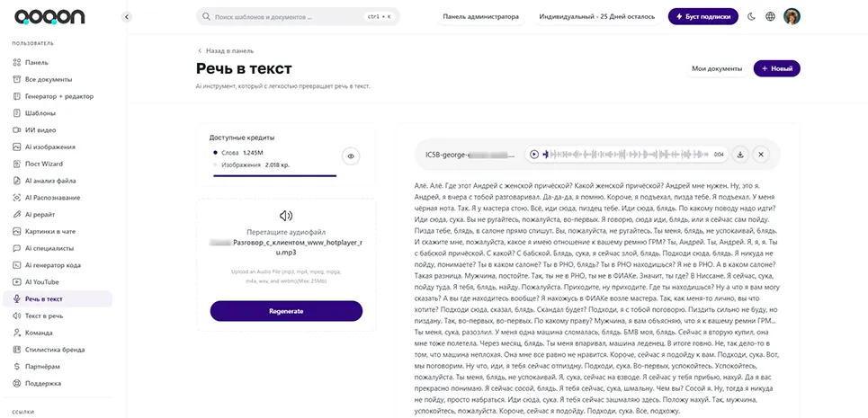Open Панель администратора
This screenshot has width=868, height=418.
coord(481,16)
